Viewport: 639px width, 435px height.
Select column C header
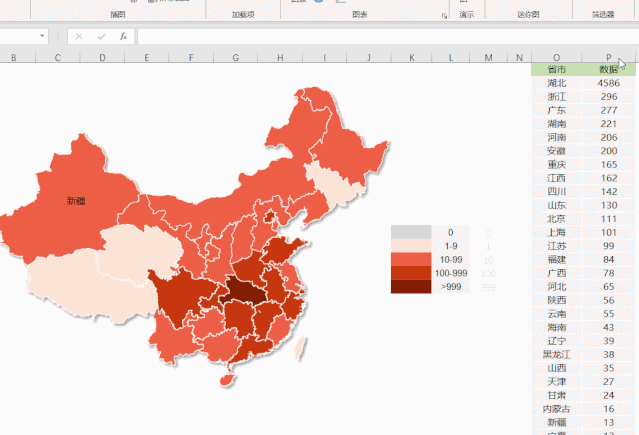point(58,57)
